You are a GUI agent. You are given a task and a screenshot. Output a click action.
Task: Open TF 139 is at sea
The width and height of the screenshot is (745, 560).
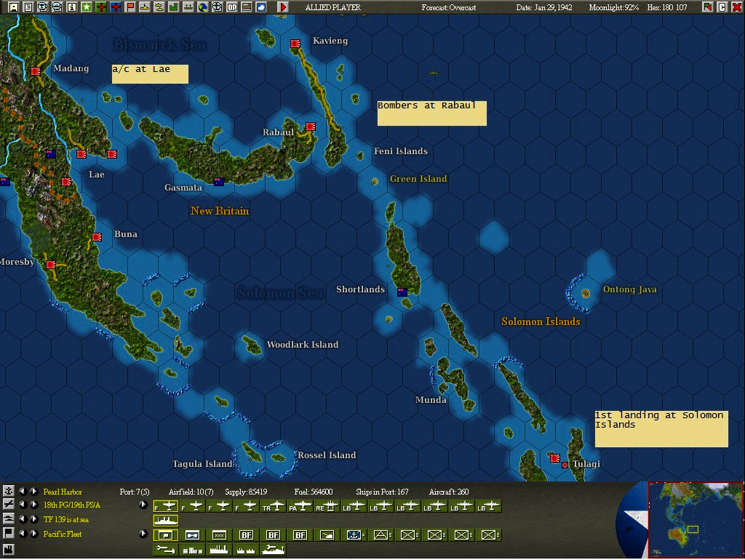tap(66, 519)
